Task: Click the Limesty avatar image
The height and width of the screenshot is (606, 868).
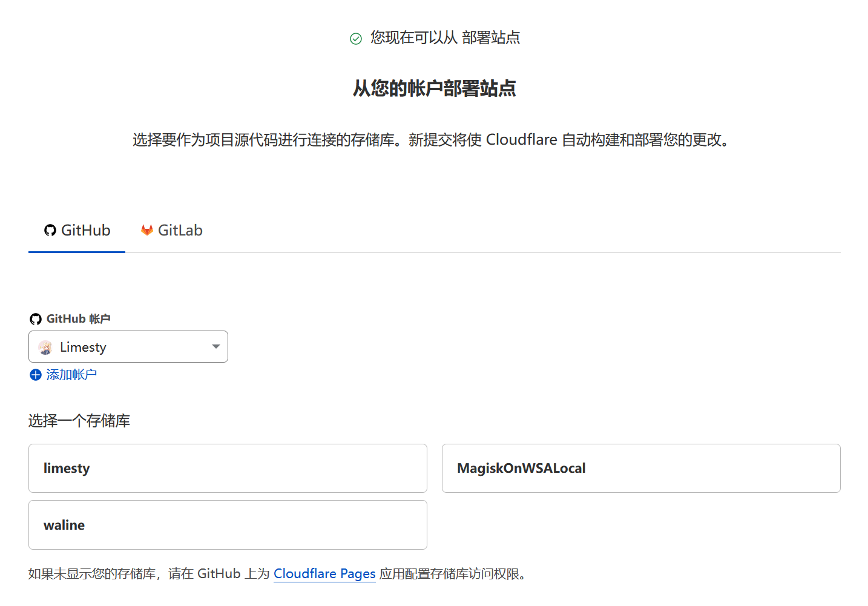Action: pyautogui.click(x=45, y=347)
